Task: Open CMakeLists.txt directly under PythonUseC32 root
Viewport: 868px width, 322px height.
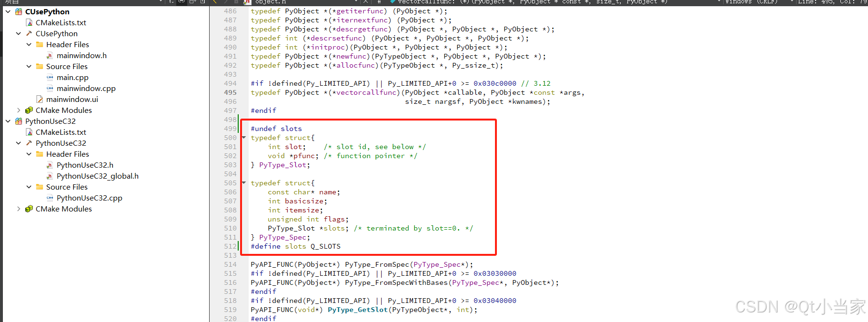Action: point(61,132)
